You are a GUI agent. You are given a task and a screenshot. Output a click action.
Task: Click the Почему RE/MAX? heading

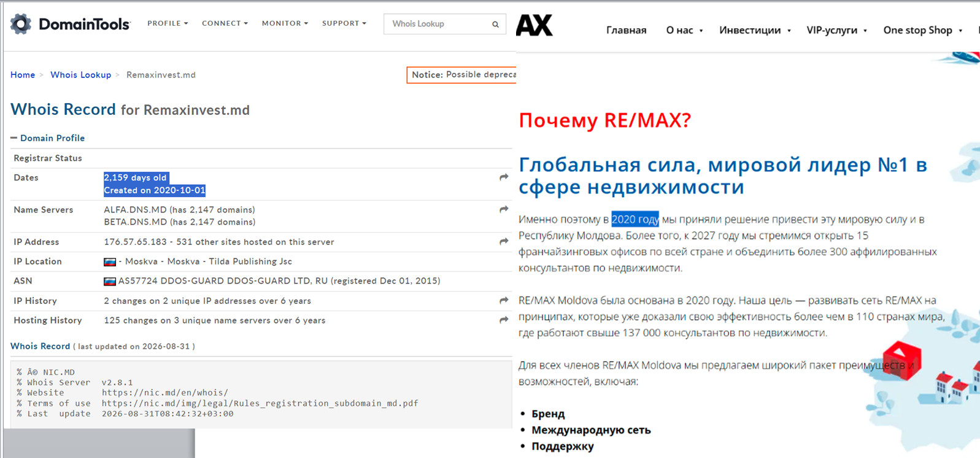tap(605, 120)
